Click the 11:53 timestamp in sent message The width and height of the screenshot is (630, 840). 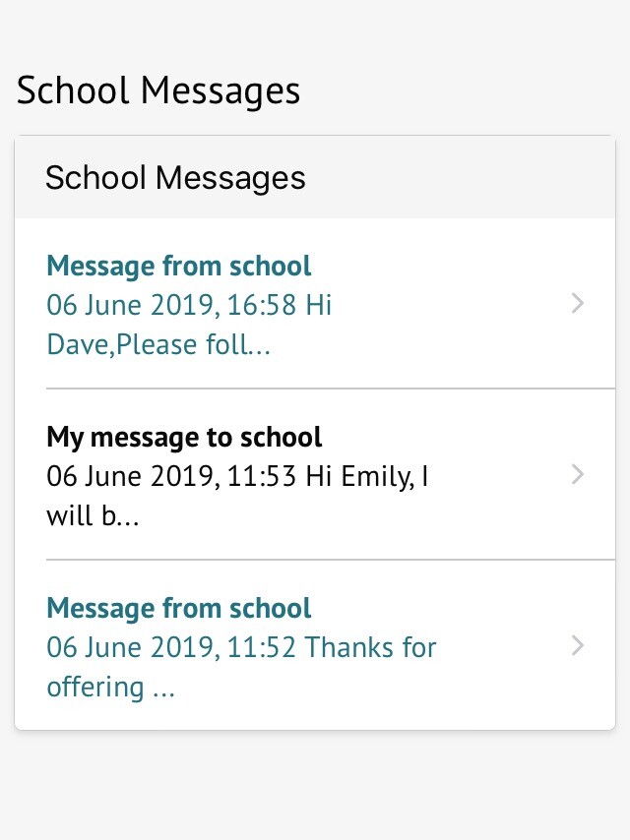point(262,476)
